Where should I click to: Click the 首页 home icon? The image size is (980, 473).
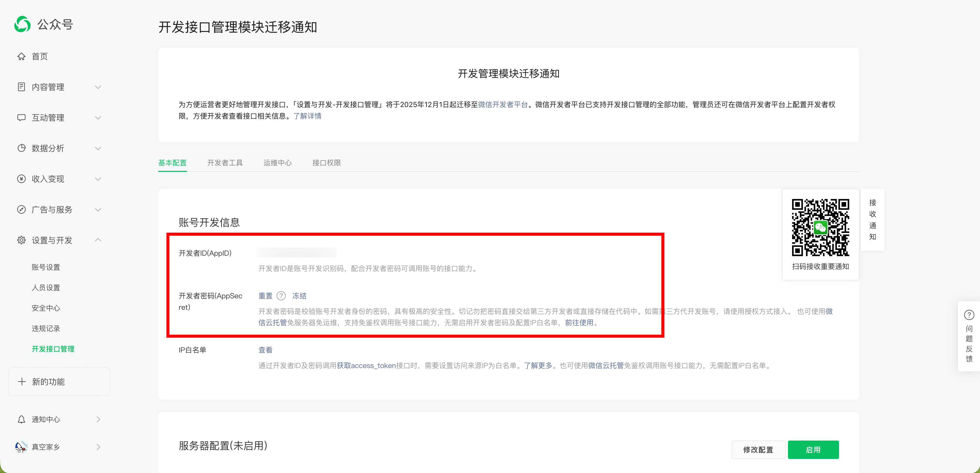coord(21,56)
